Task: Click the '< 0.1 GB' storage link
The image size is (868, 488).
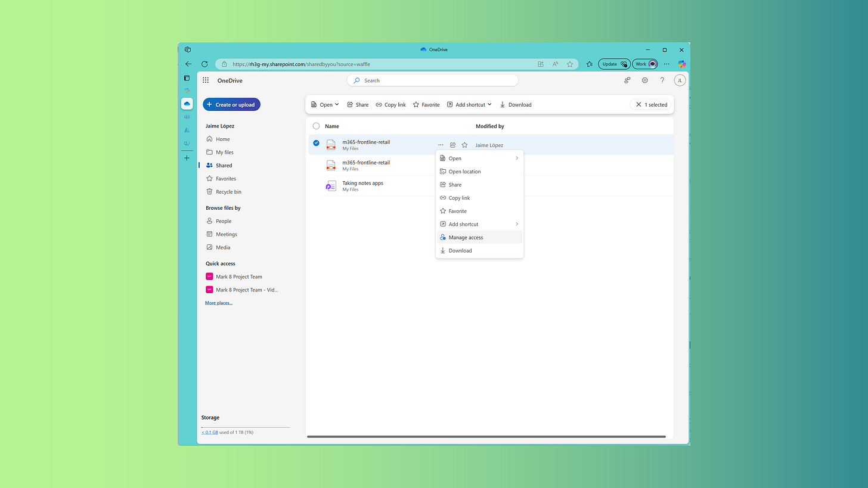Action: click(210, 432)
